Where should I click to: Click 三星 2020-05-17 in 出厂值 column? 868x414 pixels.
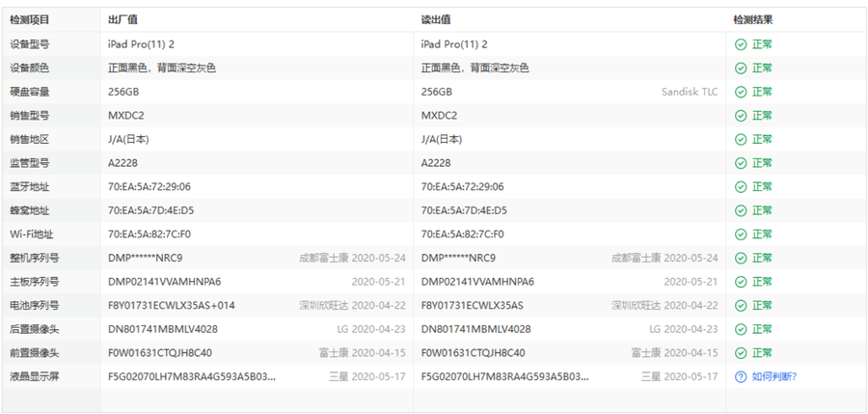click(x=367, y=377)
